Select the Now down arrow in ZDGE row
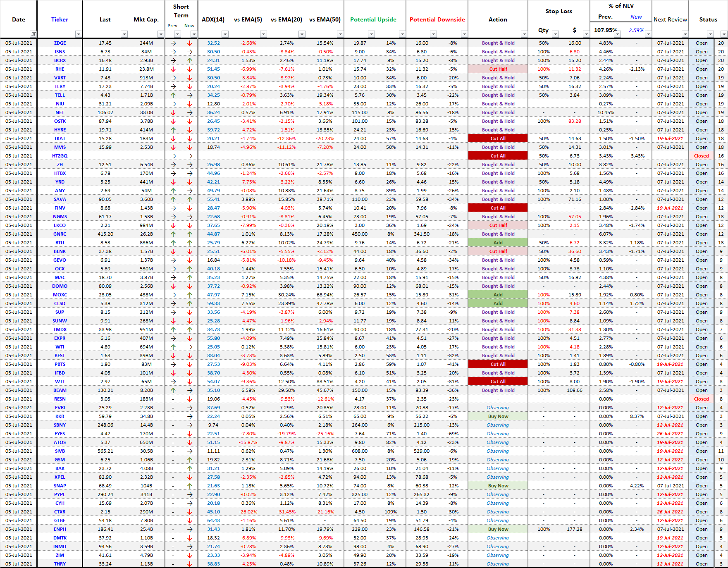This screenshot has height=568, width=728. point(190,43)
